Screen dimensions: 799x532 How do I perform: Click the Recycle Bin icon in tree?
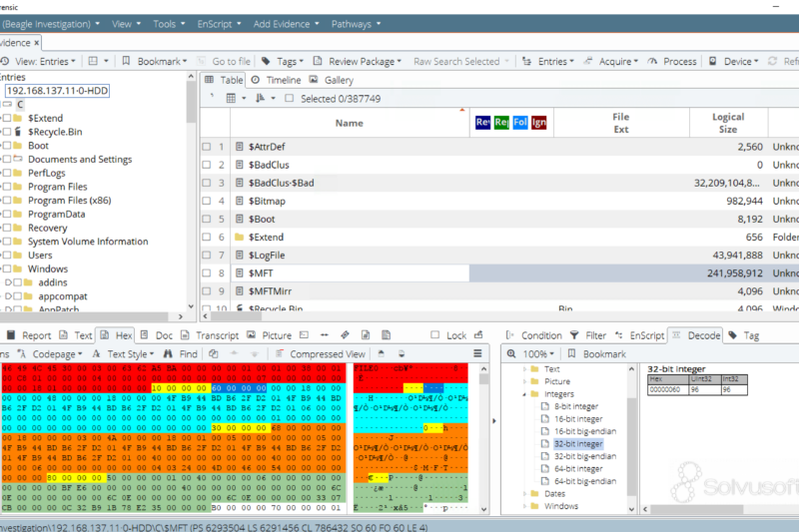coord(18,132)
